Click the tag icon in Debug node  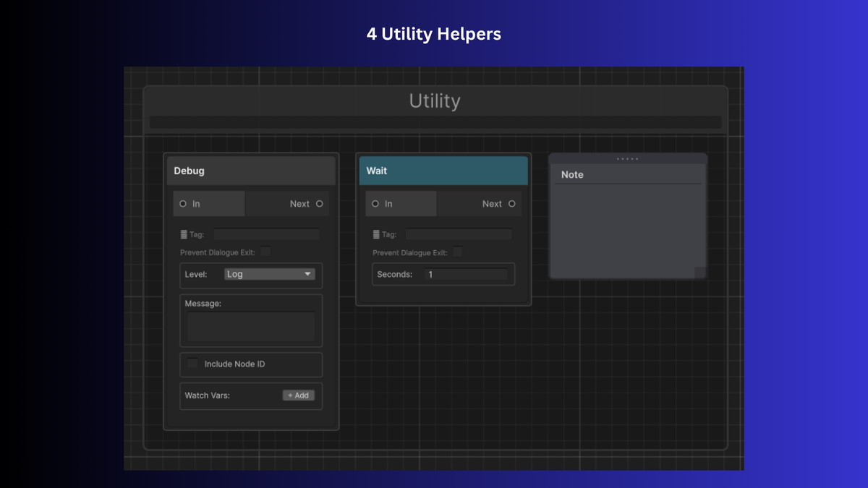(x=184, y=234)
